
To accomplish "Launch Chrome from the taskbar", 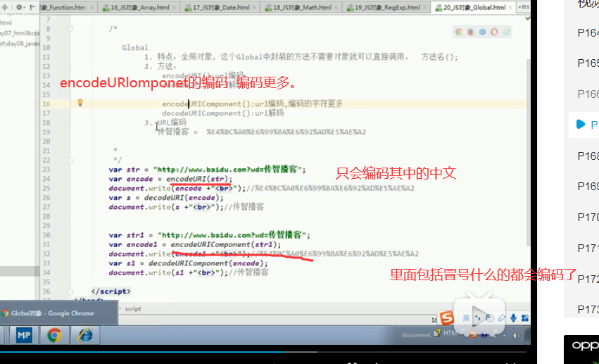I will 54,335.
